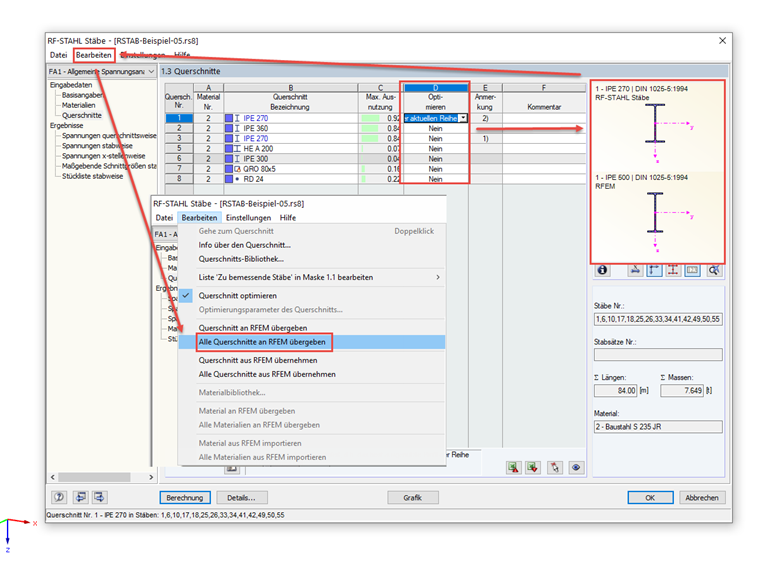The width and height of the screenshot is (760, 570).
Task: Click the Stäbe Nr. field
Action: 658,319
